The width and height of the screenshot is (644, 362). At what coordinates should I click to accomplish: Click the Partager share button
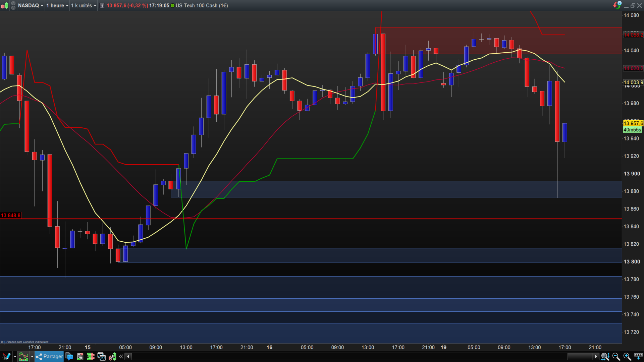[49, 357]
